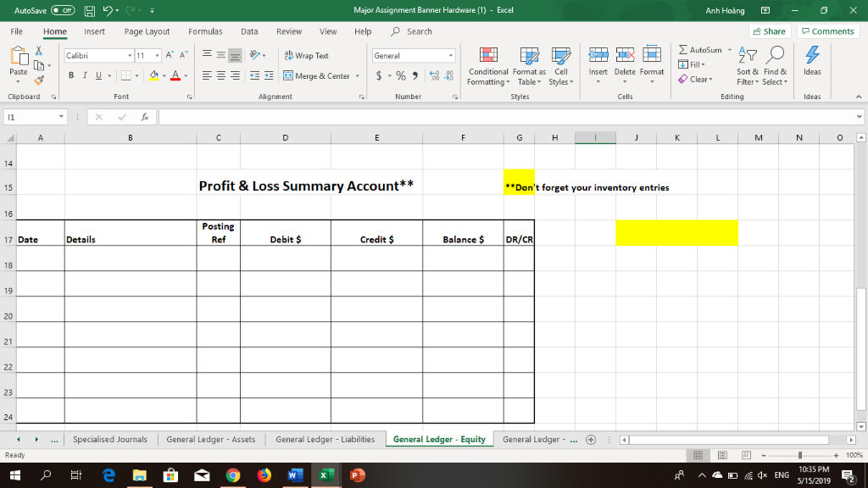Expand the Fill Color dropdown arrow
The image size is (868, 488).
[x=164, y=75]
